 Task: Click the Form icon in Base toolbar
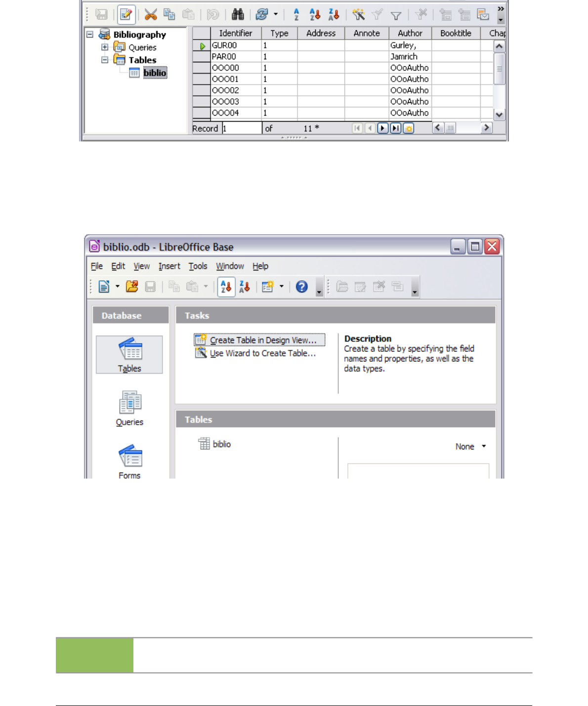(268, 286)
